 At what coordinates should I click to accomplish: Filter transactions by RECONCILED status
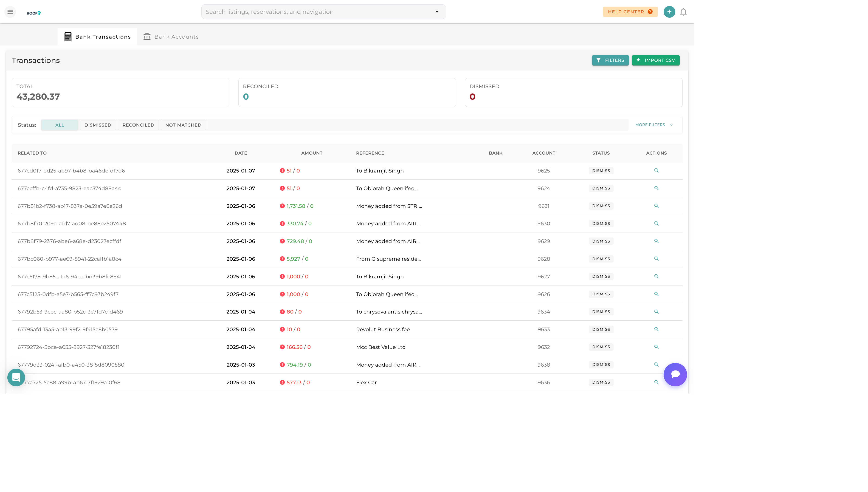pos(138,125)
